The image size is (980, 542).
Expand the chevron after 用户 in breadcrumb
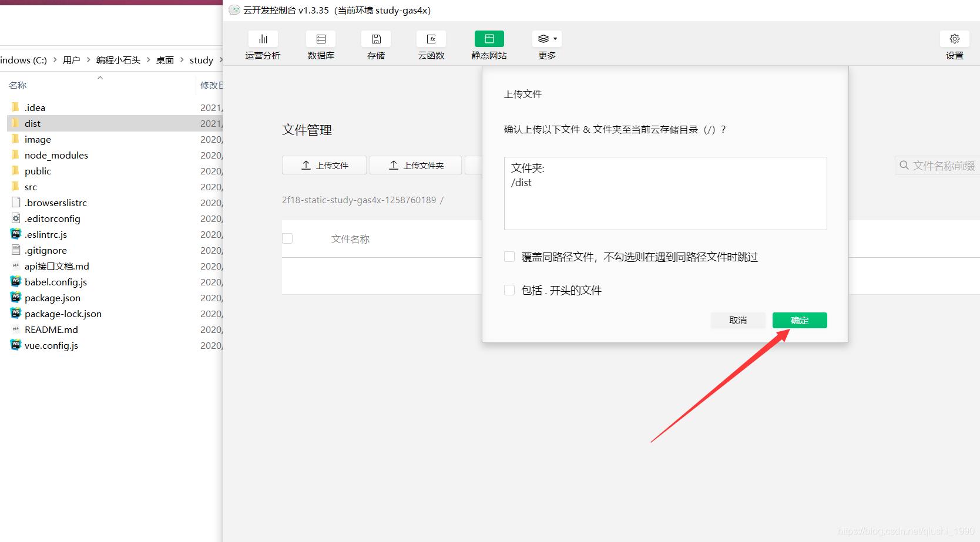(89, 59)
